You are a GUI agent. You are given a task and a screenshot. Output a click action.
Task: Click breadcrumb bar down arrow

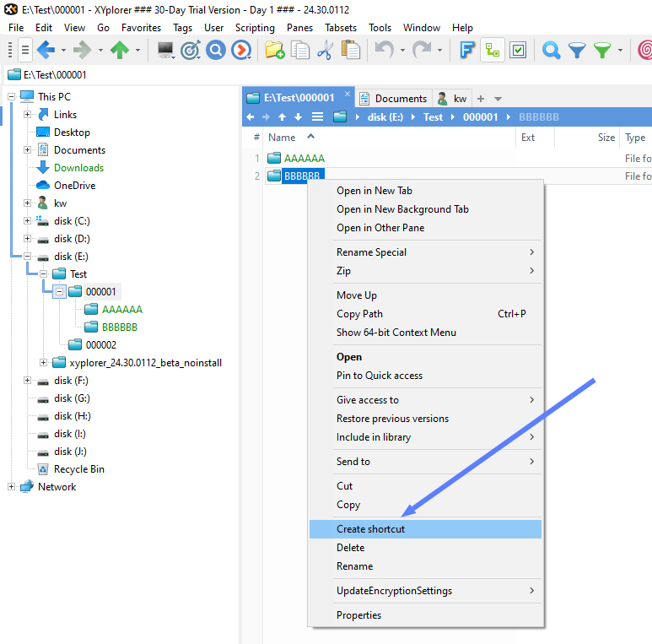tap(298, 117)
